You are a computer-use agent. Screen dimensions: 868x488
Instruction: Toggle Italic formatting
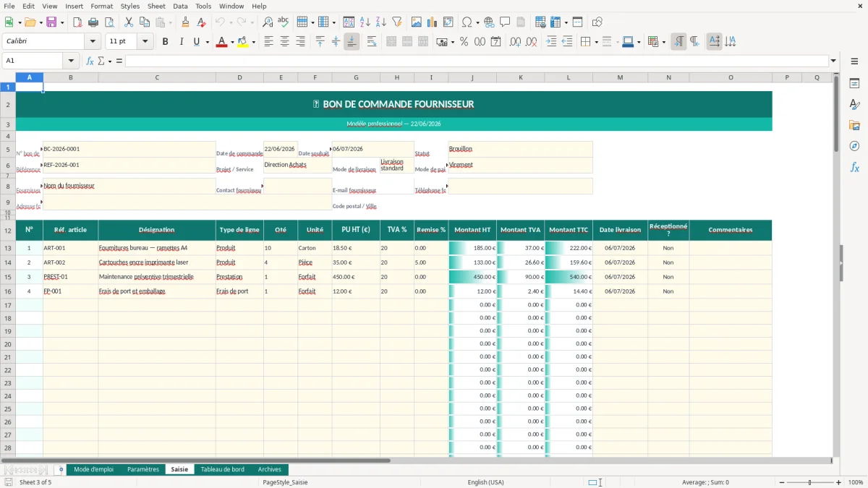[181, 42]
